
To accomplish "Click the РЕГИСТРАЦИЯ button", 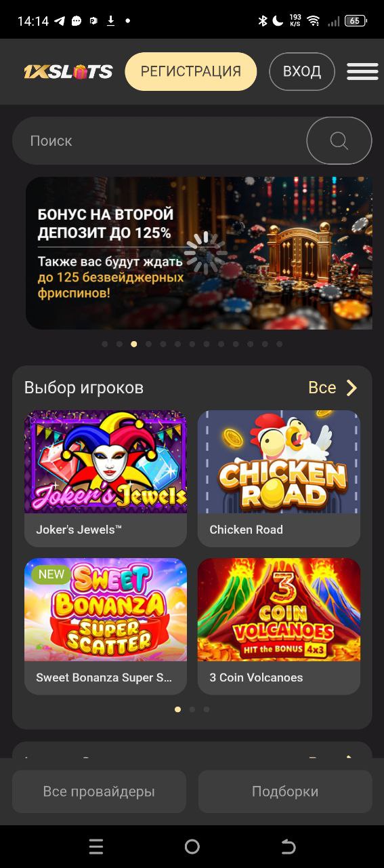I will tap(191, 71).
